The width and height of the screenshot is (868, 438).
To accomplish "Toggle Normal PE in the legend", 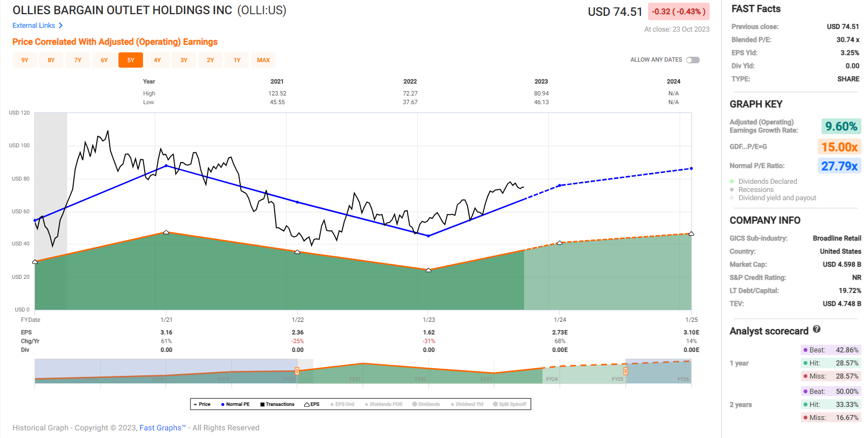I will tap(235, 404).
